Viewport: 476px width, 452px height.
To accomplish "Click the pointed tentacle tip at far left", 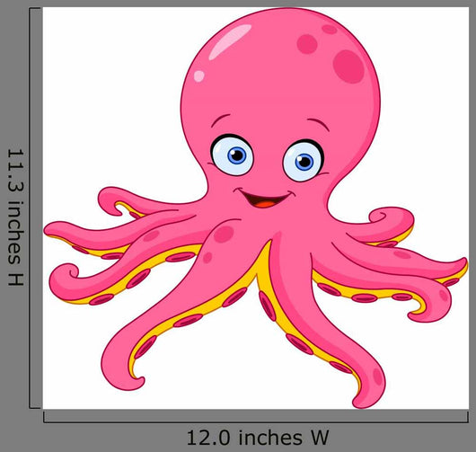I will coord(51,230).
